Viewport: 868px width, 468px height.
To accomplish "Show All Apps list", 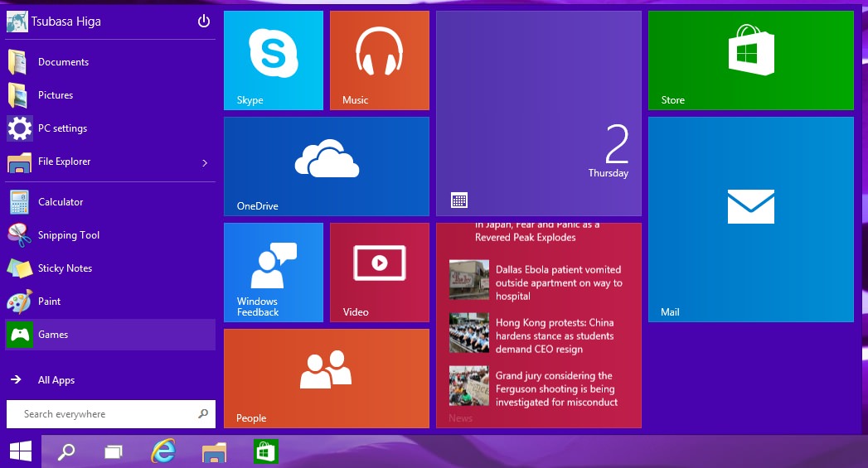I will coord(110,379).
